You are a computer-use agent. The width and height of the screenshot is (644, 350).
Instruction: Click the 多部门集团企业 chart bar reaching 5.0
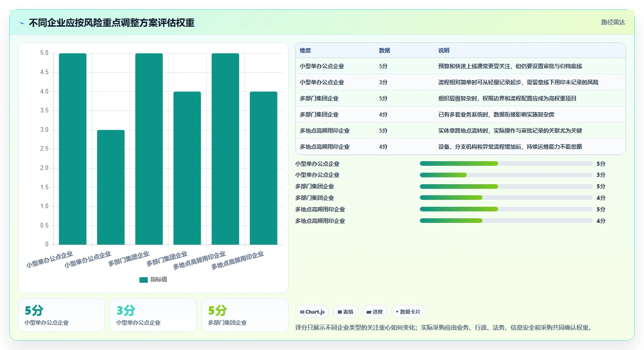click(149, 149)
